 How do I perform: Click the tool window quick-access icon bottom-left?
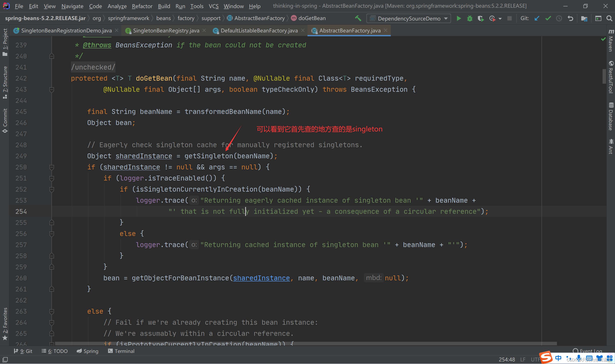click(5, 360)
